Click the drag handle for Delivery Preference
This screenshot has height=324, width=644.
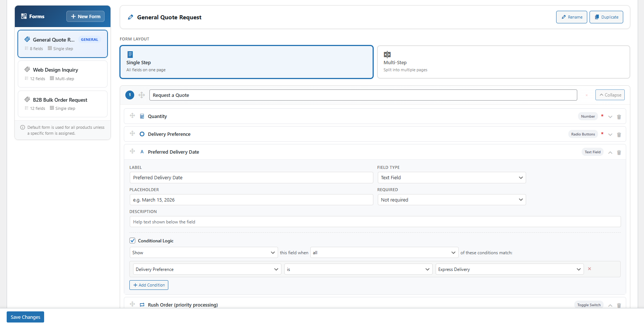pyautogui.click(x=132, y=134)
